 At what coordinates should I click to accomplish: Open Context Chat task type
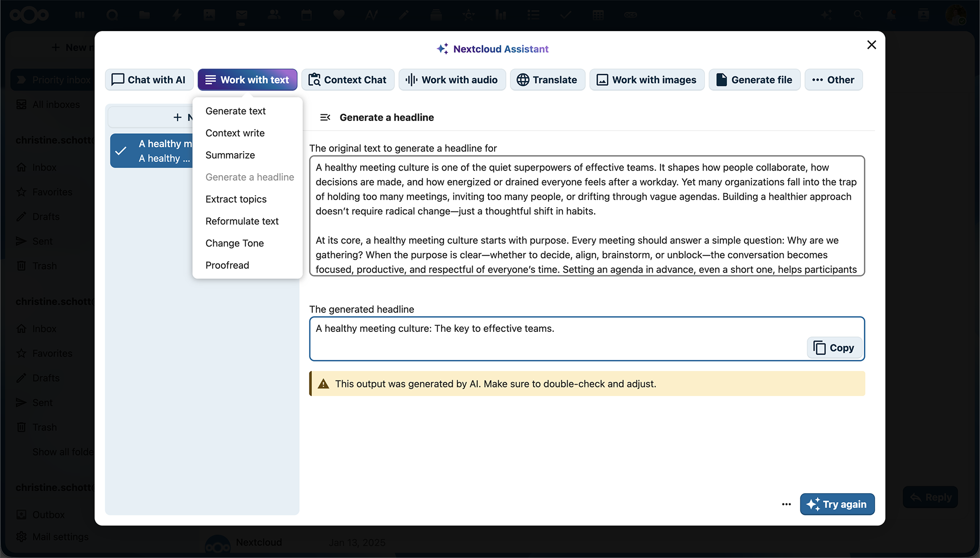(348, 80)
